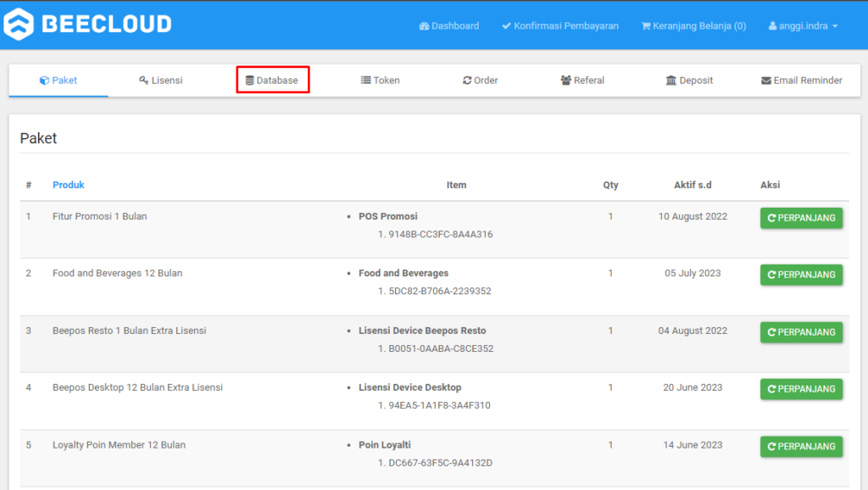Click the list icon on the Token tab
868x490 pixels.
click(364, 80)
